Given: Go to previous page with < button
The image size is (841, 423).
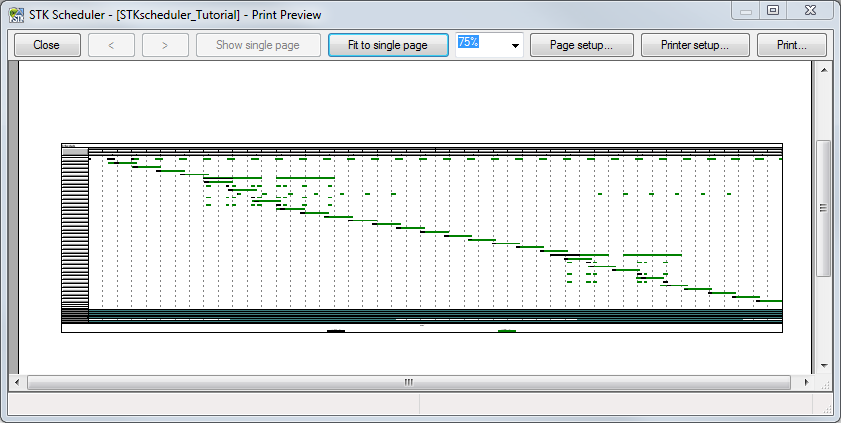Looking at the screenshot, I should (x=111, y=45).
